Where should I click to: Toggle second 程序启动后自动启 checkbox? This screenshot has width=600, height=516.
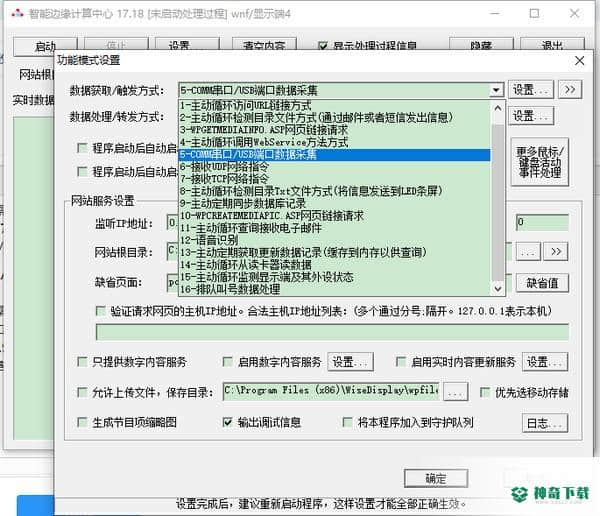click(82, 171)
